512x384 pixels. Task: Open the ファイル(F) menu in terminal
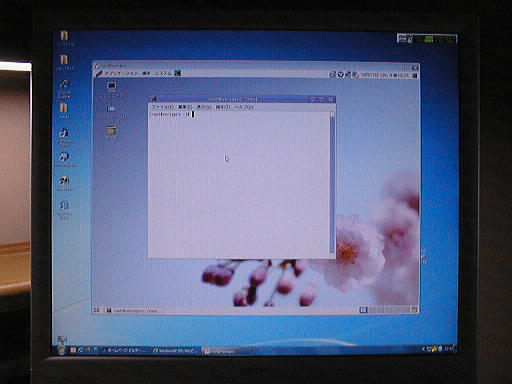[x=163, y=107]
